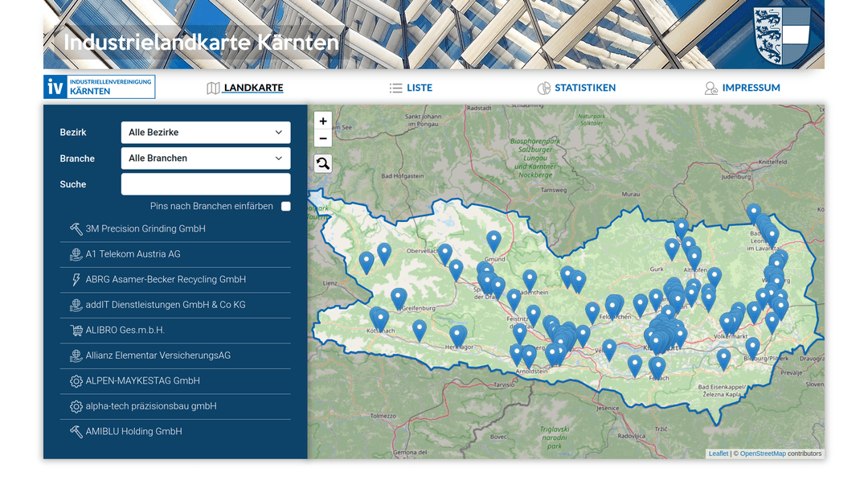Image resolution: width=868 pixels, height=489 pixels.
Task: Click the map pin near Obervellach
Action: [445, 253]
